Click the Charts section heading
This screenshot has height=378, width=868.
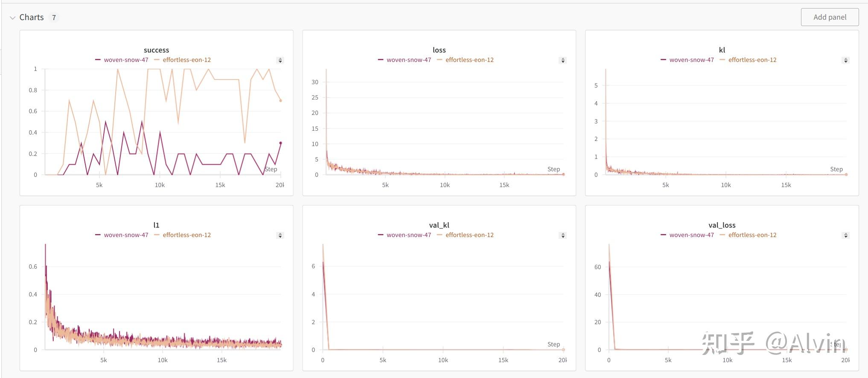[32, 18]
